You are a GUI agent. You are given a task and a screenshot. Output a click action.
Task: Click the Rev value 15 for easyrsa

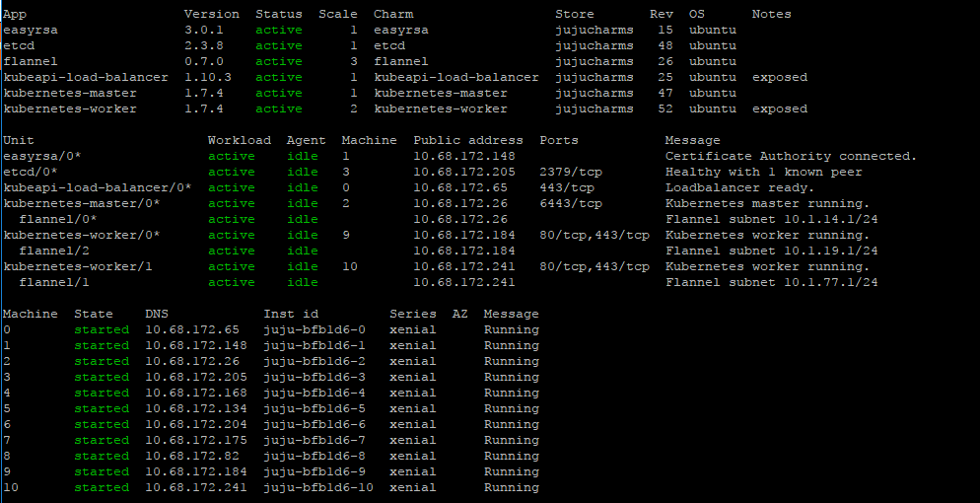pyautogui.click(x=665, y=30)
